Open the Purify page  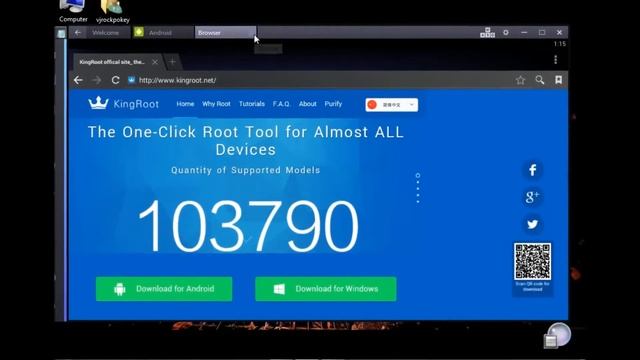pos(333,104)
